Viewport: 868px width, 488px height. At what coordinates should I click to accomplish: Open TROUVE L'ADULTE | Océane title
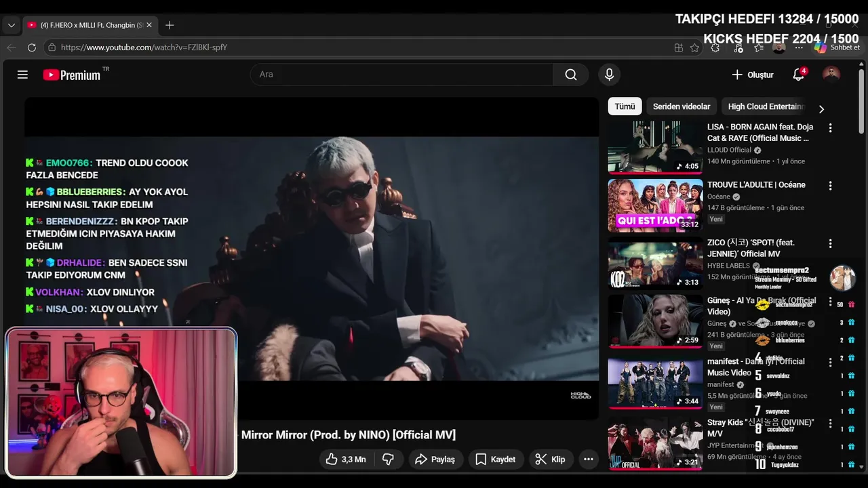[756, 184]
